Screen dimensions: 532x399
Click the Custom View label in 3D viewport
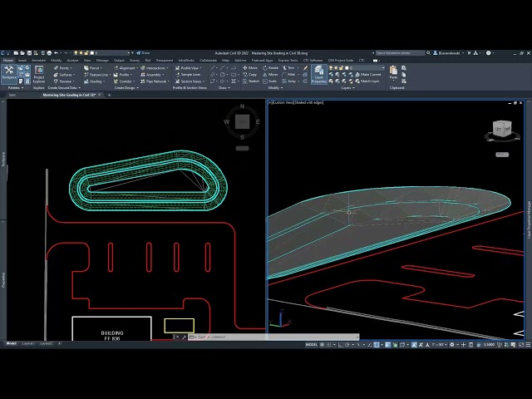pyautogui.click(x=283, y=102)
